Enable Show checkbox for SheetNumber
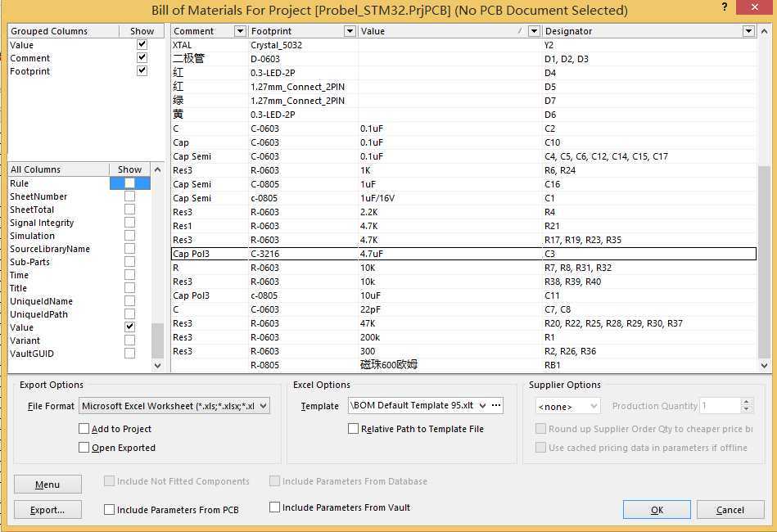Viewport: 777px width, 532px height. 129,196
